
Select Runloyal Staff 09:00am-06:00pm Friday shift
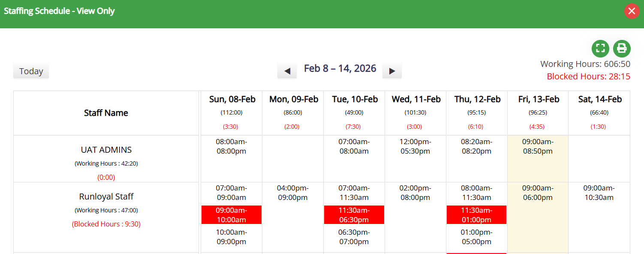click(x=538, y=193)
